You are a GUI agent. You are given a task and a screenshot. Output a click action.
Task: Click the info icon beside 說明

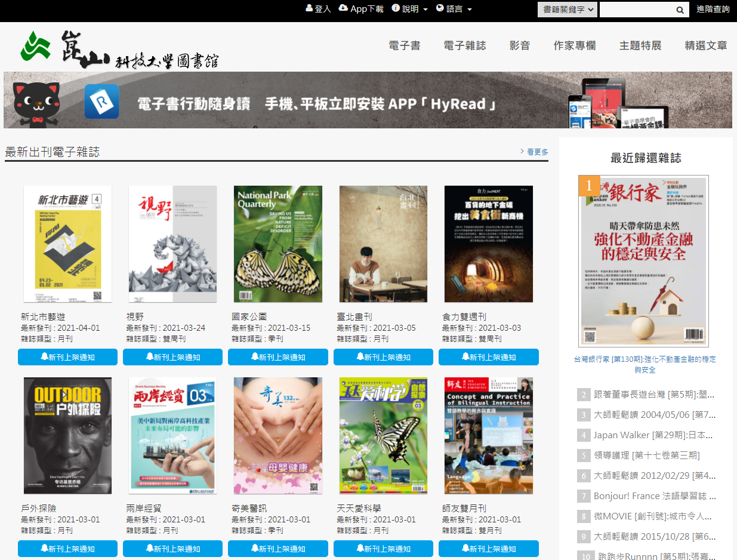tap(396, 8)
